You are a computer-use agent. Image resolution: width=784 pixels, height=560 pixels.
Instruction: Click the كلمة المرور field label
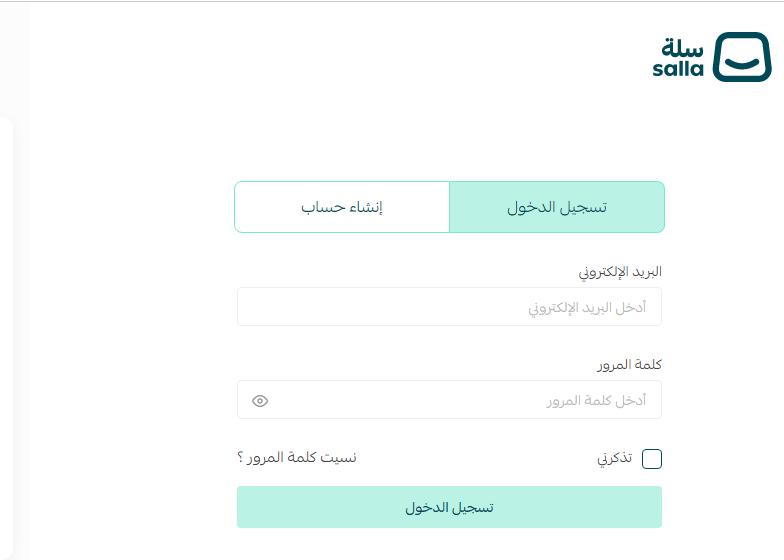634,365
